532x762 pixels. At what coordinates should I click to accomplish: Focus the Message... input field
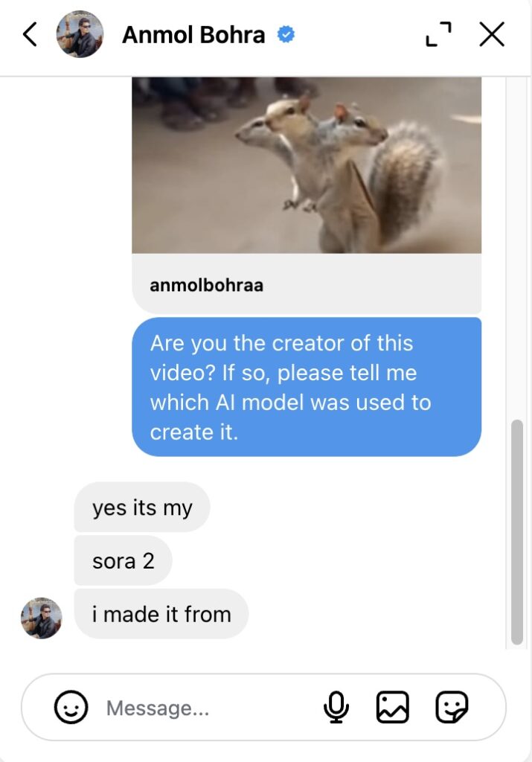[x=208, y=708]
